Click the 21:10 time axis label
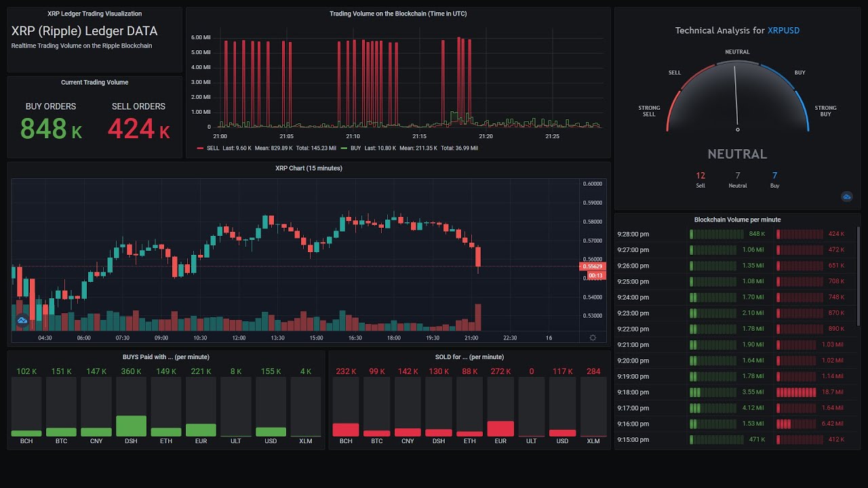Screen dimensions: 868x488 pos(353,136)
